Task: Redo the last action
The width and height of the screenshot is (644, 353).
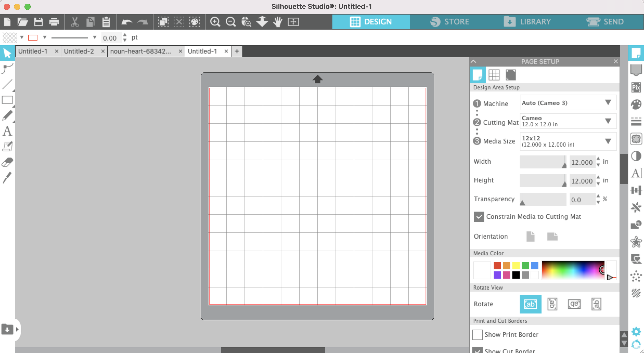Action: point(142,22)
